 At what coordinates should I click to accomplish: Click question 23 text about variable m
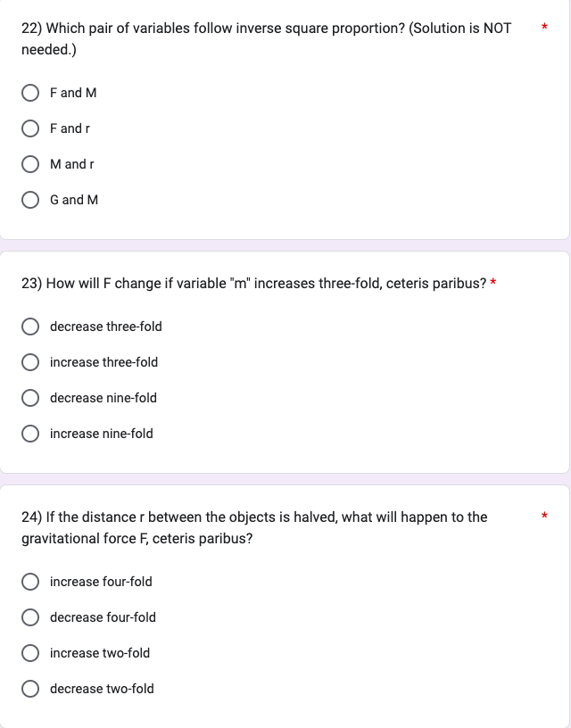click(254, 284)
